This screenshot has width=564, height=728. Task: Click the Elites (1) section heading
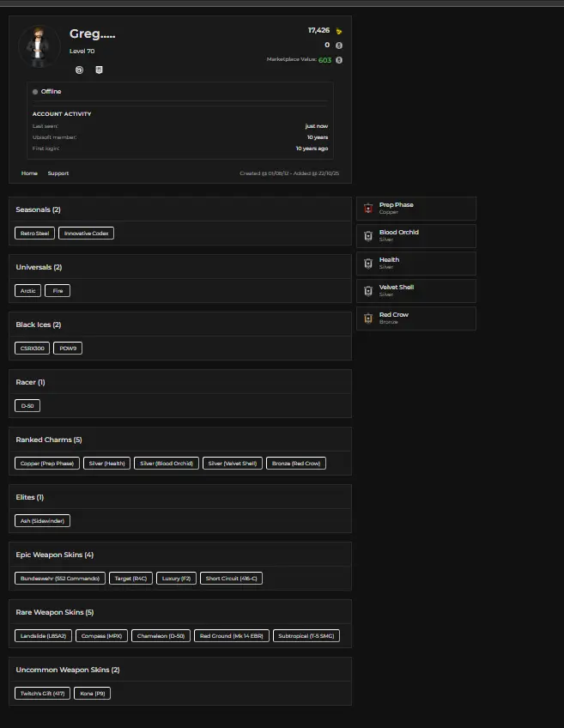coord(30,498)
